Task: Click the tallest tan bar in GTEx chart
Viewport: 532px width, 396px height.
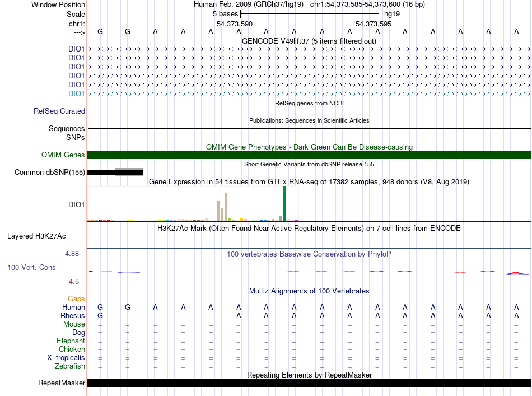Action: point(226,207)
